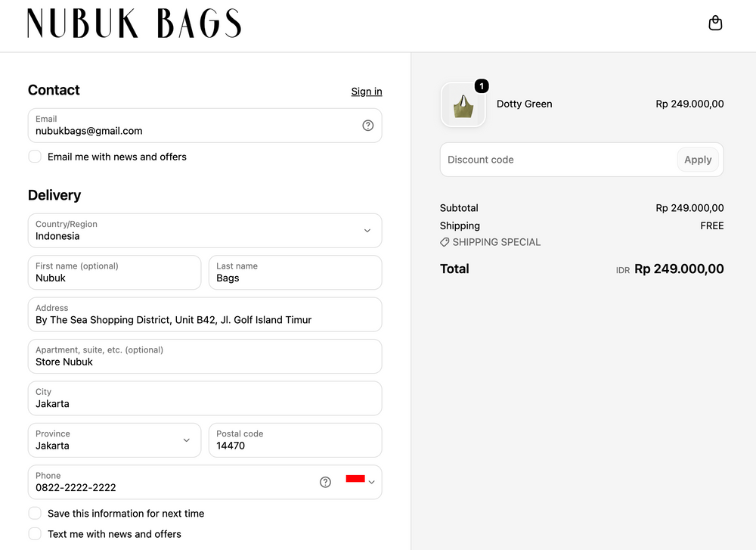Focus the City field
The image size is (756, 550).
click(205, 399)
